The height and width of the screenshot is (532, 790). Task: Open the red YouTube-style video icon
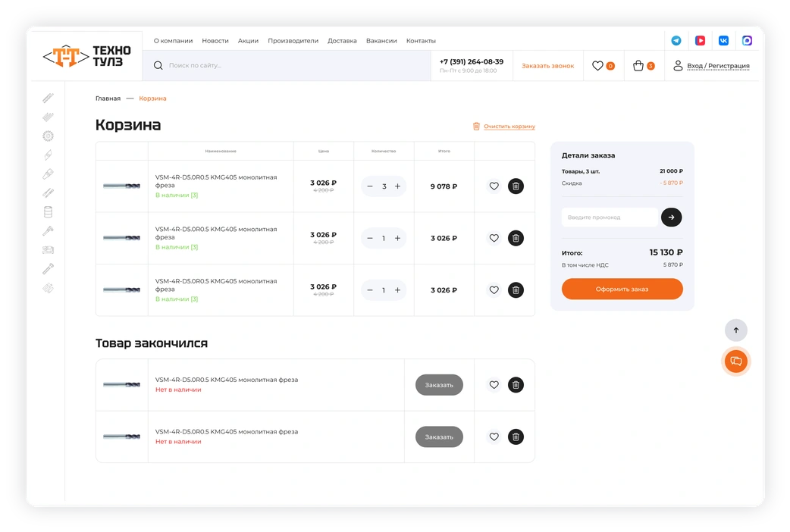click(700, 41)
